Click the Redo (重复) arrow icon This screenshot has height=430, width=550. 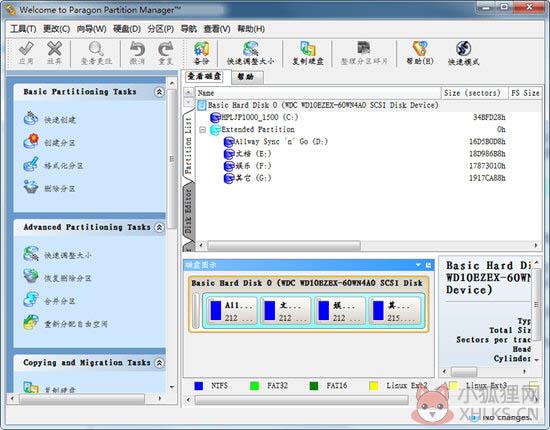pos(166,49)
